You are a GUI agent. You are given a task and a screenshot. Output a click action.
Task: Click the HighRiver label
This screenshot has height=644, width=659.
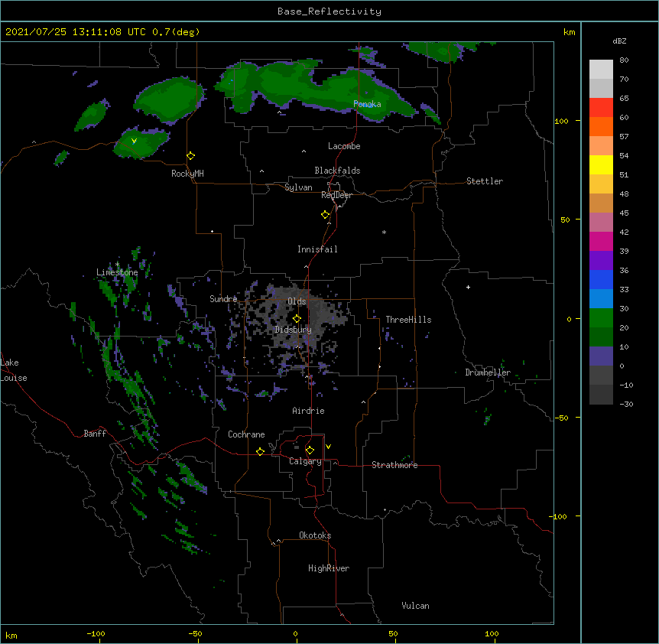[329, 568]
